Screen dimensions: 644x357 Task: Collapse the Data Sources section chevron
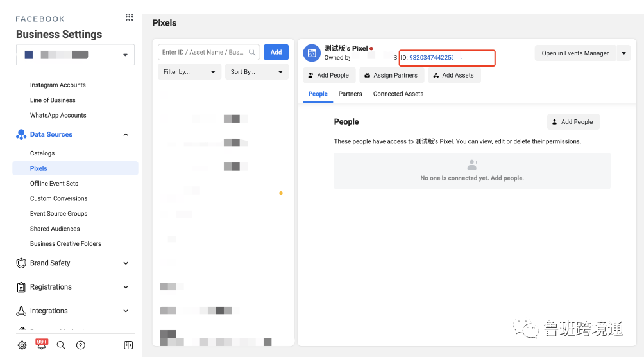126,134
